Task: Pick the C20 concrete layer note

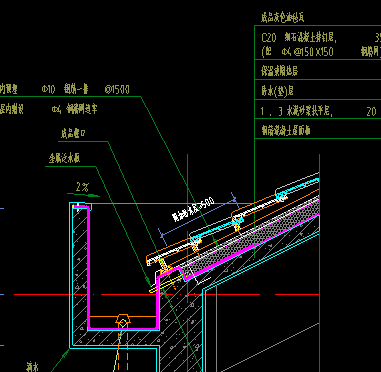Action: point(299,37)
